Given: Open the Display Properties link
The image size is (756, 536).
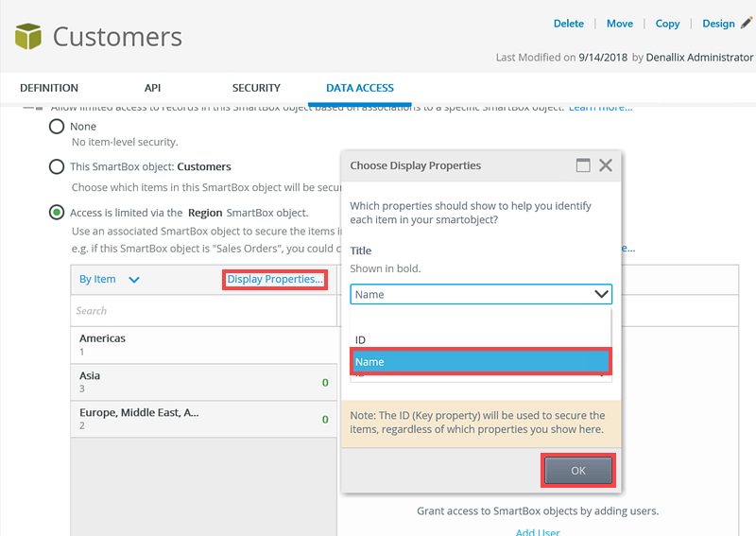Looking at the screenshot, I should pos(275,280).
